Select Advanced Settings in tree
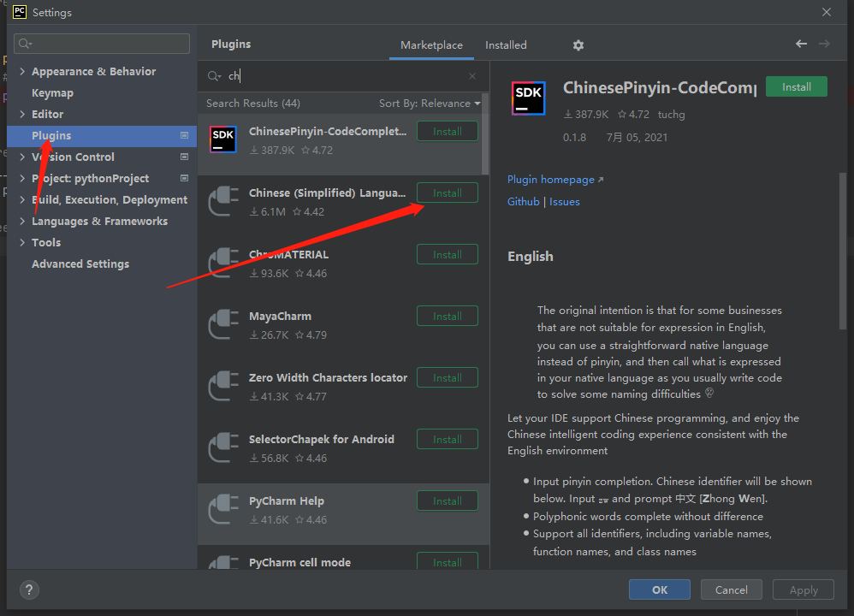 (x=80, y=264)
